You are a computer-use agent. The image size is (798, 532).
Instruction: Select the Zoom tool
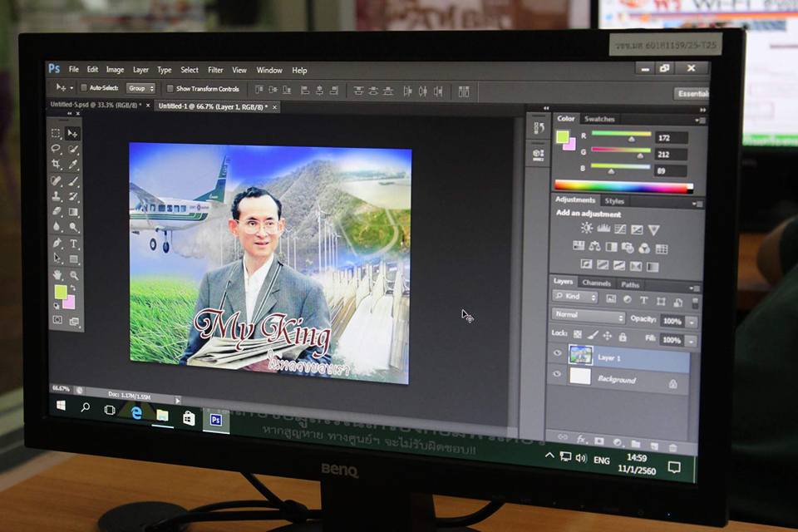pos(74,275)
